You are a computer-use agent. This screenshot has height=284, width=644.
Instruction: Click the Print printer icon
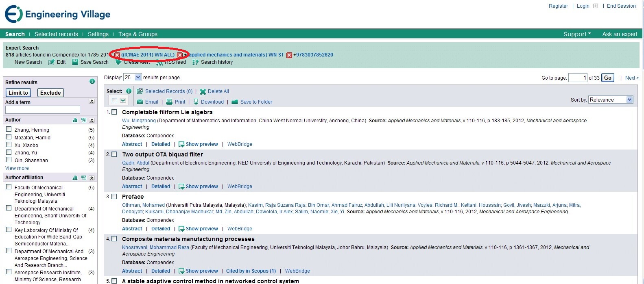click(x=170, y=102)
